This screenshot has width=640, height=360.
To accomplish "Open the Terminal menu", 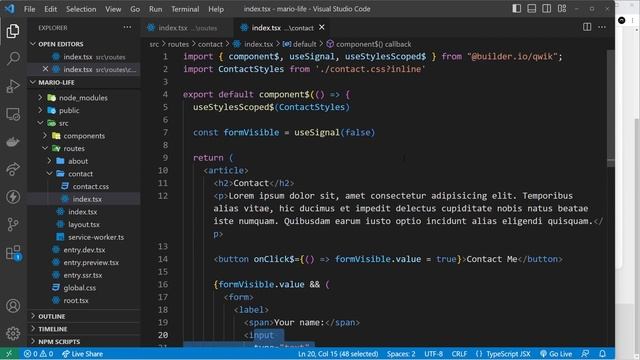I will coord(185,9).
